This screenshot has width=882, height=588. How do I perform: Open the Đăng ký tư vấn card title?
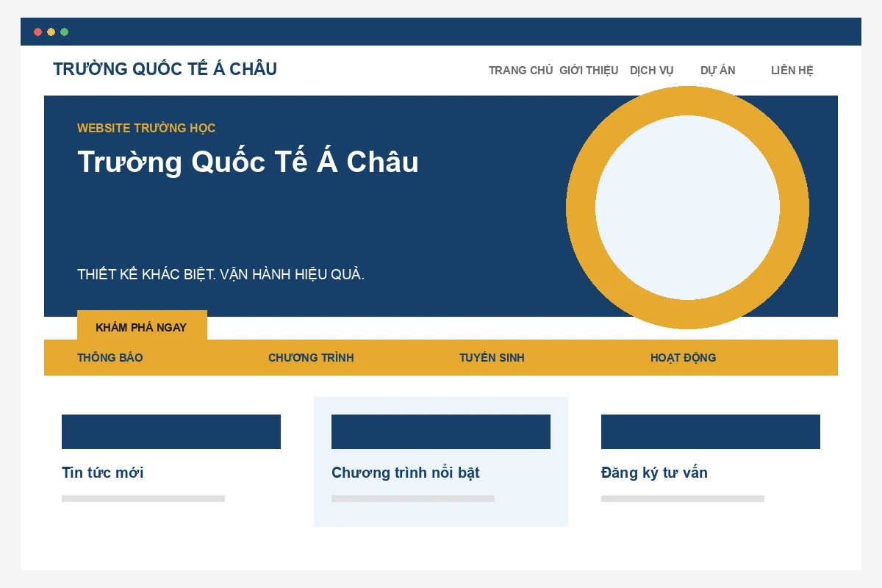(x=654, y=473)
